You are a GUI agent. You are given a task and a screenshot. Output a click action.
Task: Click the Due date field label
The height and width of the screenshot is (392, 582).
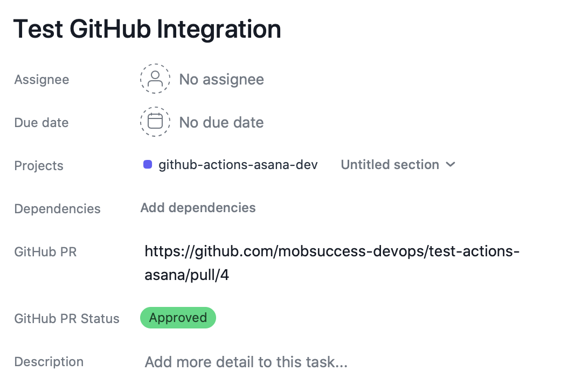41,123
